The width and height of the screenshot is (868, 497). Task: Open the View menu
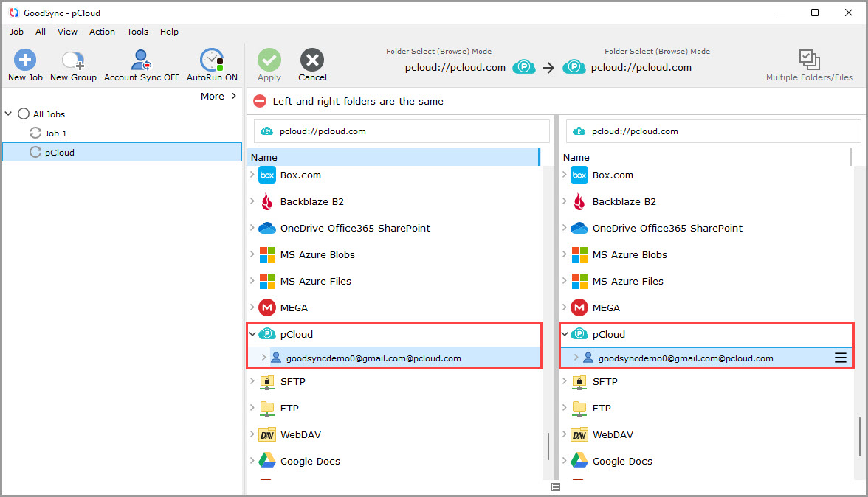point(68,32)
